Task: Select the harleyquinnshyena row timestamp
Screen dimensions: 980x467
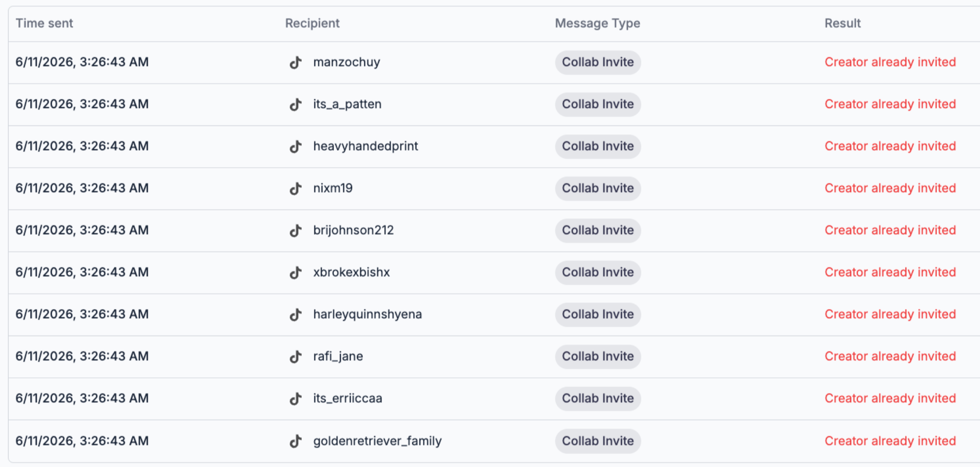Action: tap(82, 314)
